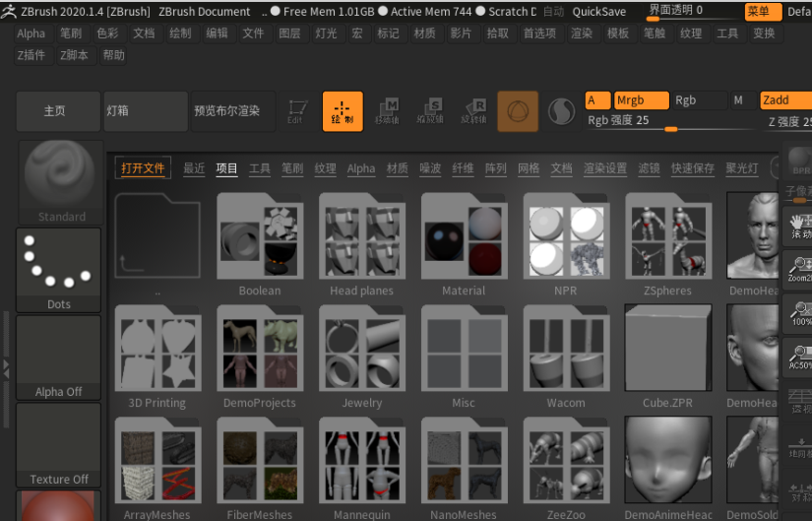Select the Scale gizmo tool

[430, 111]
